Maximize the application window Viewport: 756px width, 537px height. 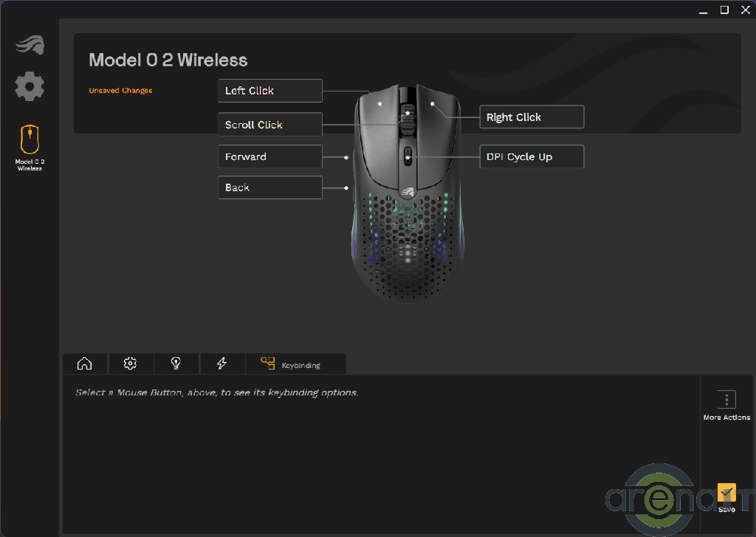pyautogui.click(x=724, y=10)
